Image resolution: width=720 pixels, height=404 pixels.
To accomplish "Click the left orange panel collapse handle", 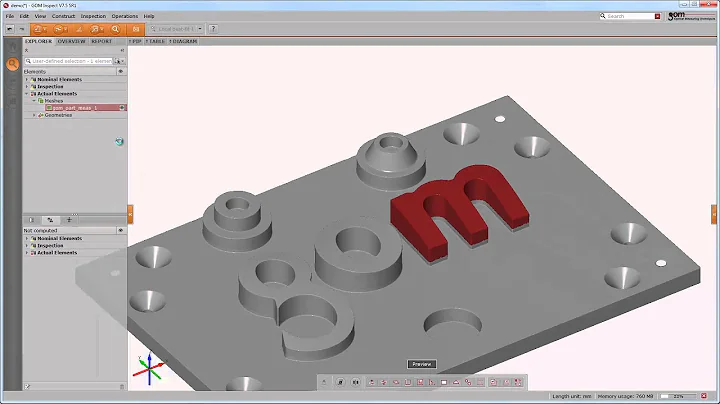I will (130, 214).
